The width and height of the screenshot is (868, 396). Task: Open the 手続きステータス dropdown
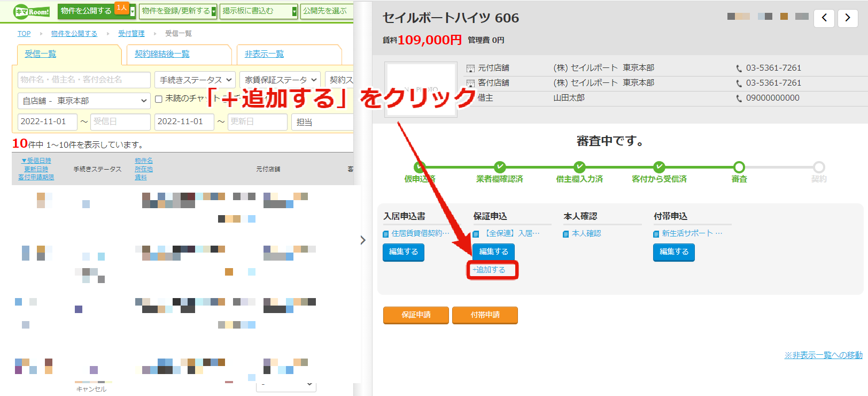pos(195,80)
